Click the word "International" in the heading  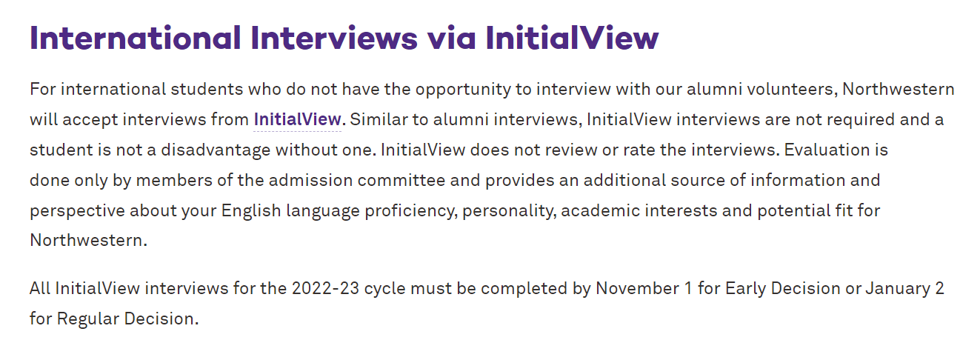136,39
